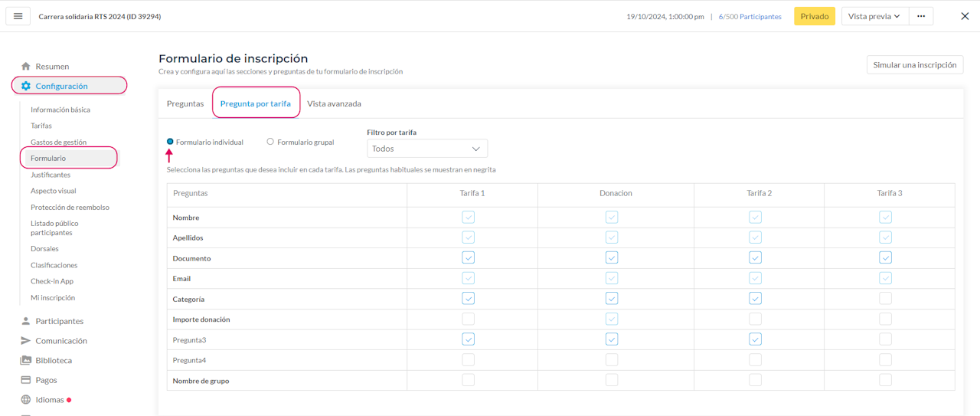Screen dimensions: 980x416
Task: Click the Pagos credit card icon
Action: click(x=26, y=380)
